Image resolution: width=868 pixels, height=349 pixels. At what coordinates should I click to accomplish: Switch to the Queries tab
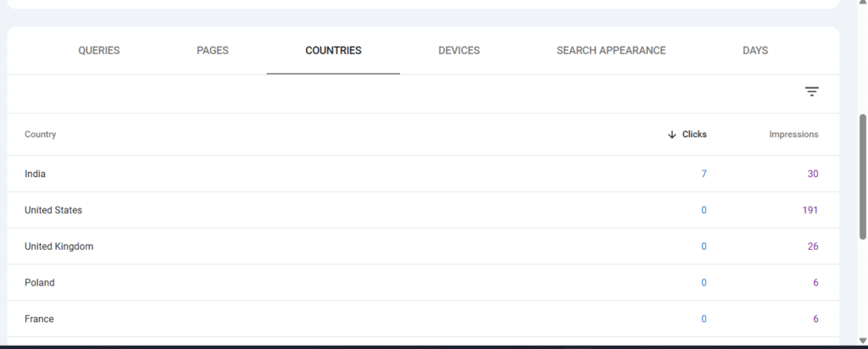click(x=99, y=51)
